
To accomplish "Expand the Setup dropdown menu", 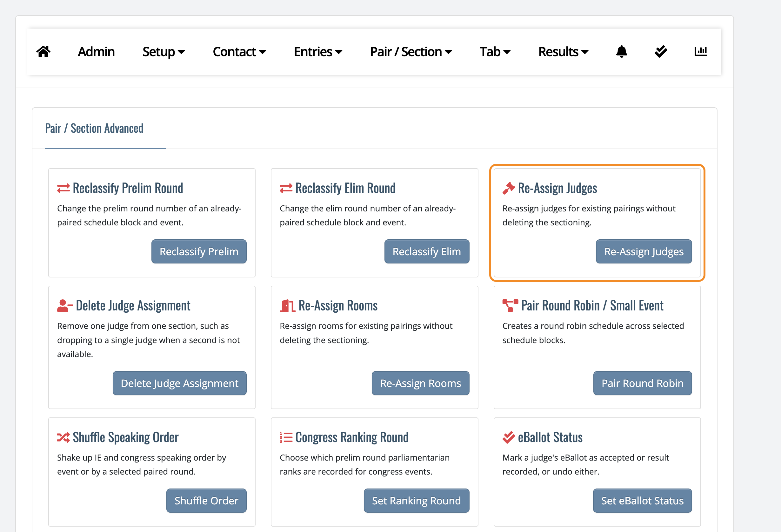I will [164, 51].
